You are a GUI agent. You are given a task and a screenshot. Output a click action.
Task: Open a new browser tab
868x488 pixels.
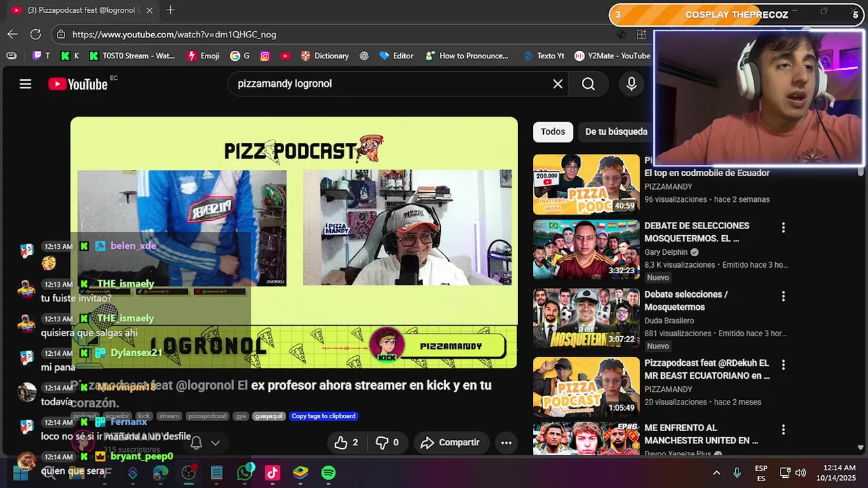pos(170,10)
